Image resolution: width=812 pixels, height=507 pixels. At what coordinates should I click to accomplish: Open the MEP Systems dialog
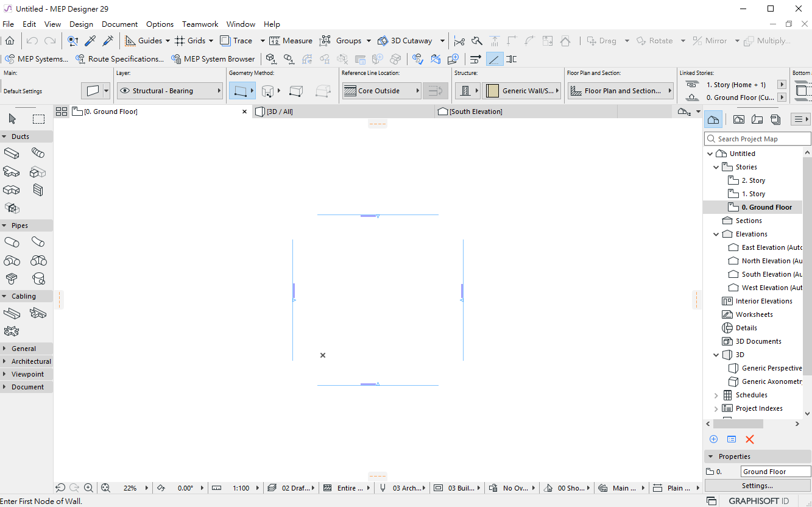click(37, 59)
